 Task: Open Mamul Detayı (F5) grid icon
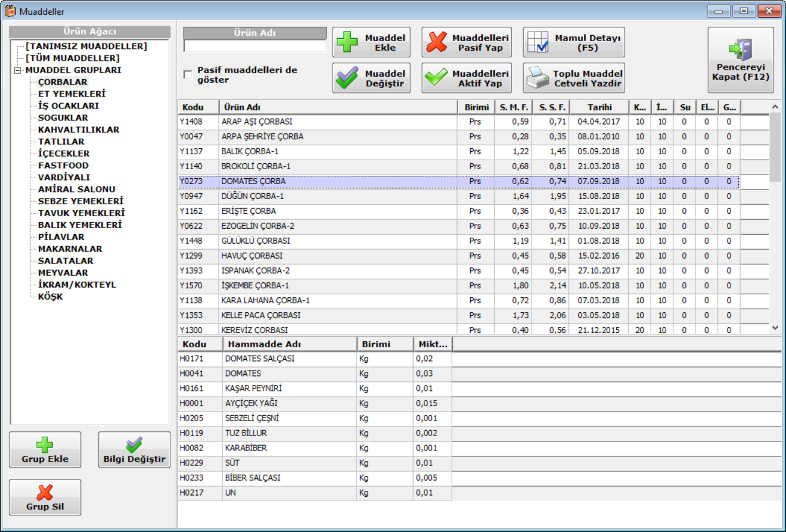538,42
